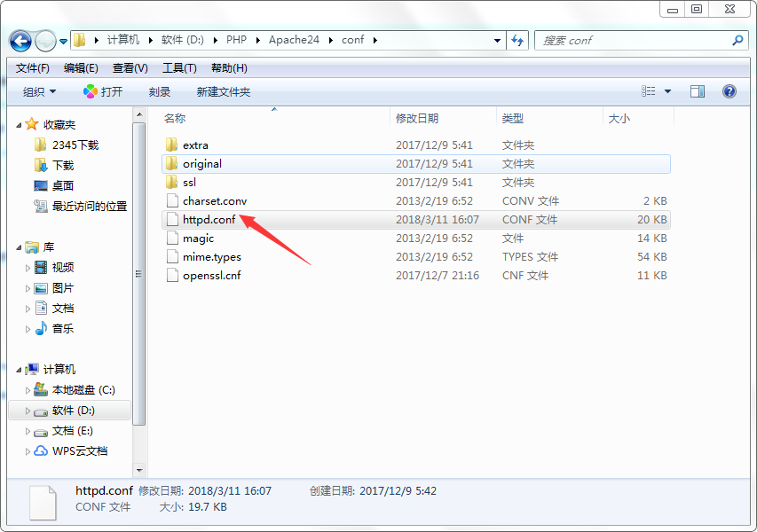Click the 文档 (E:) drive icon

(41, 432)
